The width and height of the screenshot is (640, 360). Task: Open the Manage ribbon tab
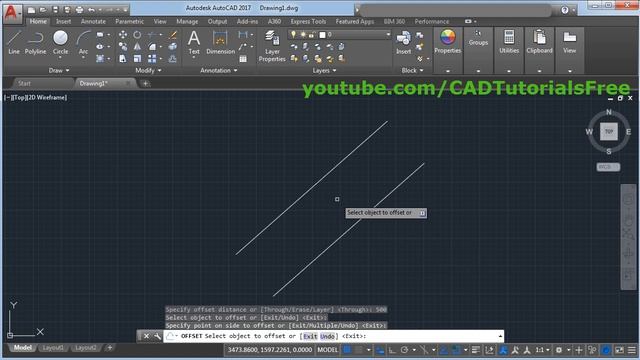[x=187, y=22]
